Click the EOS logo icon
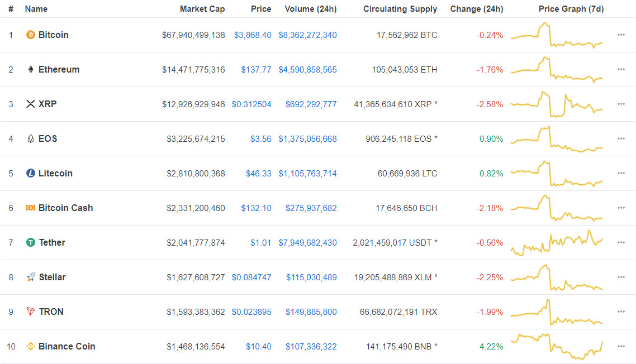 (x=30, y=138)
